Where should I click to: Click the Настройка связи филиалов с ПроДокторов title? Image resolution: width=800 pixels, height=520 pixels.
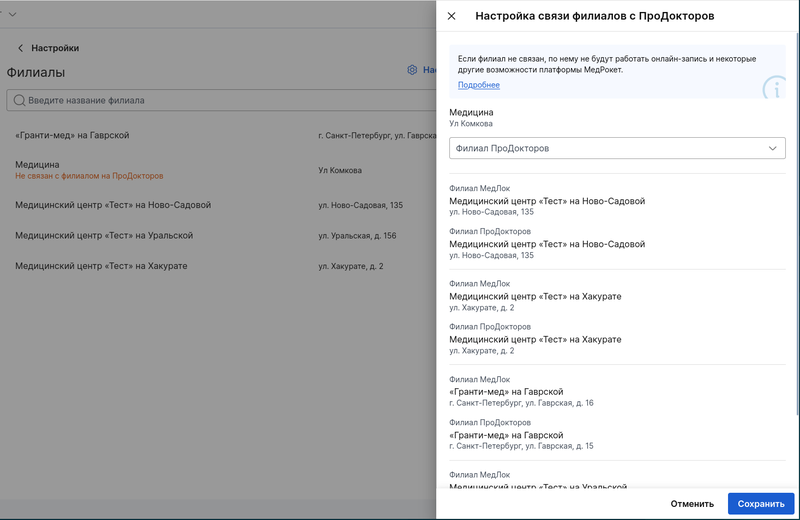[594, 16]
